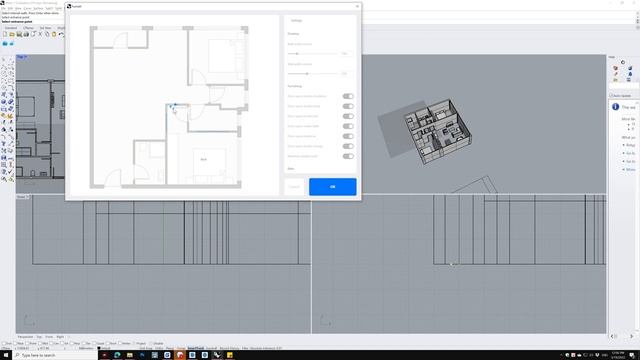Click the value box beside first slider
The width and height of the screenshot is (640, 360).
(347, 53)
